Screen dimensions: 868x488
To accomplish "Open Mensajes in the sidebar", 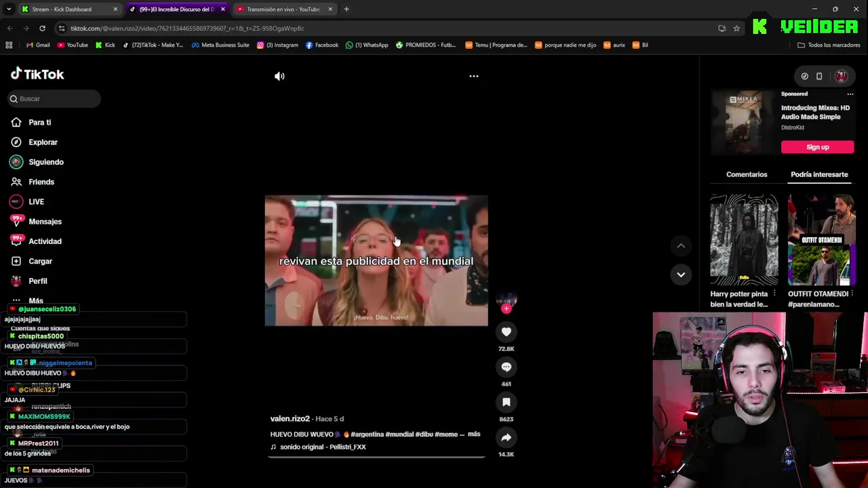I will click(45, 222).
